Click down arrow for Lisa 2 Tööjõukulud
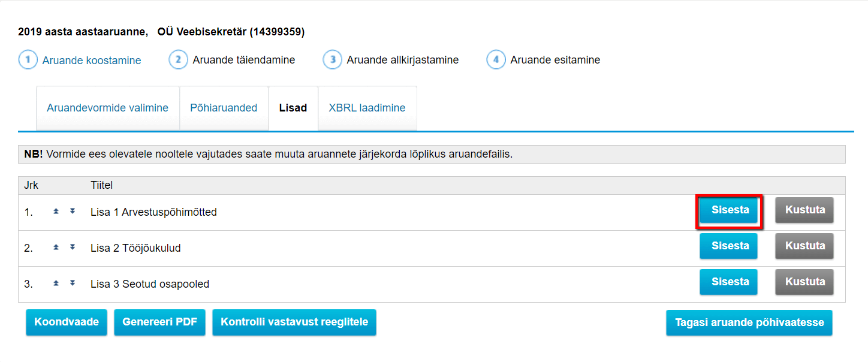 tap(72, 248)
